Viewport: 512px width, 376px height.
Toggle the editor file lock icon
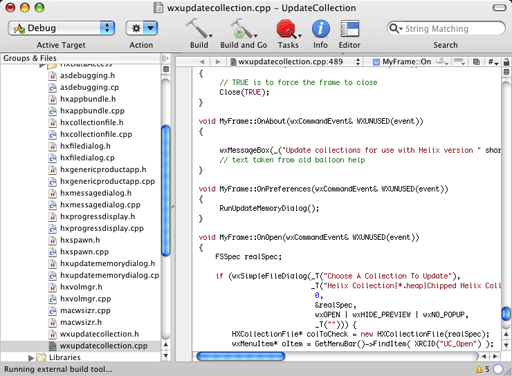[x=506, y=62]
